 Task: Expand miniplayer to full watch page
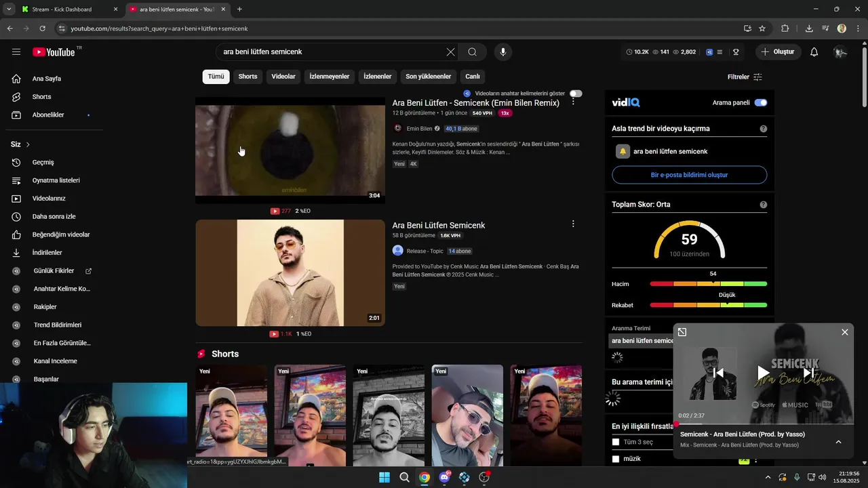682,332
